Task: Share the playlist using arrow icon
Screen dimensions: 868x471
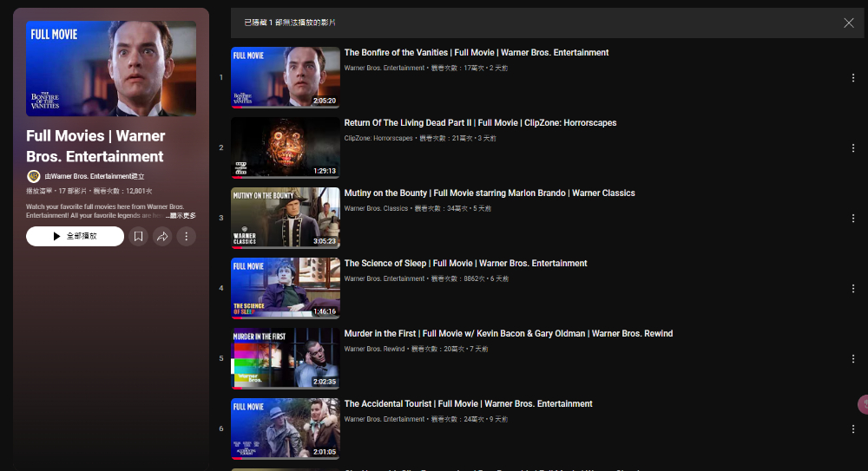Action: tap(162, 236)
